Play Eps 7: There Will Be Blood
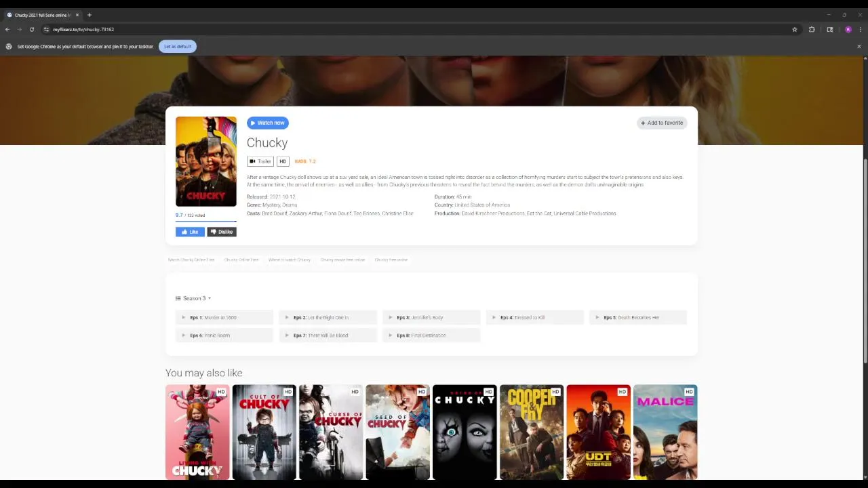Image resolution: width=868 pixels, height=488 pixels. pos(328,335)
